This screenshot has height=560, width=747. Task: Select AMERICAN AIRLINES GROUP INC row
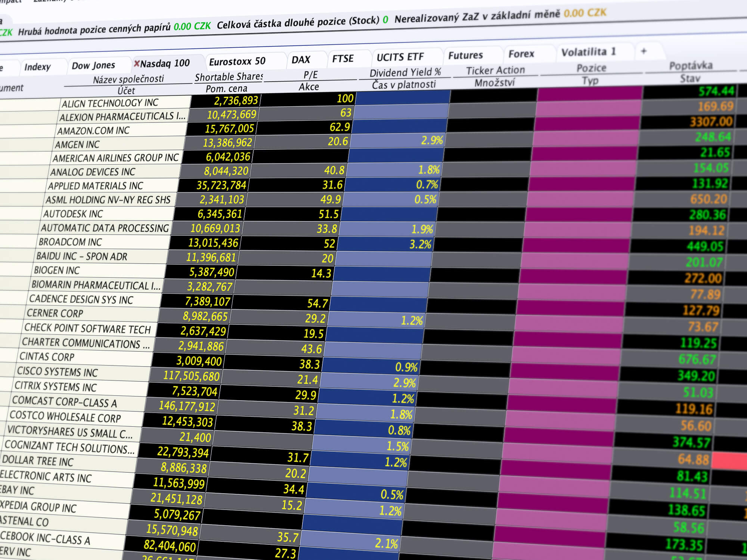[x=116, y=158]
